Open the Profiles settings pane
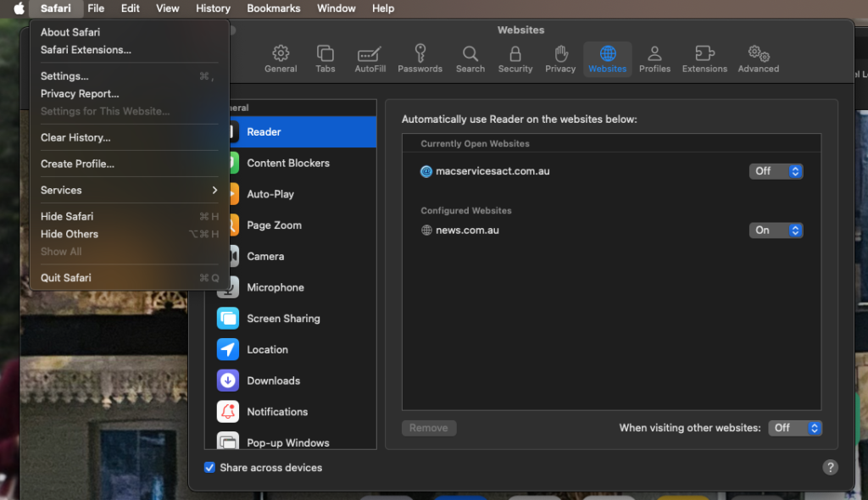Screen dimensions: 868x500 point(654,58)
